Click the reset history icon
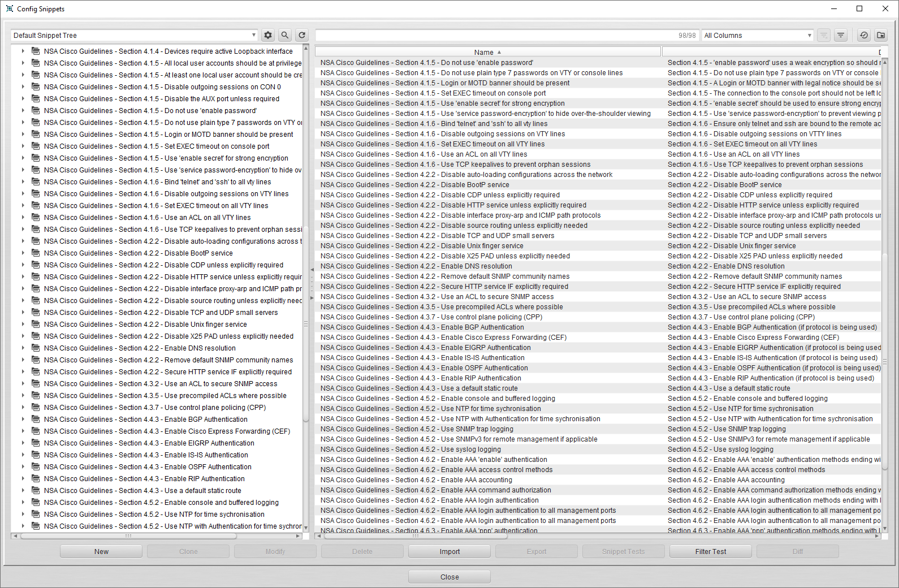This screenshot has width=899, height=588. (864, 35)
